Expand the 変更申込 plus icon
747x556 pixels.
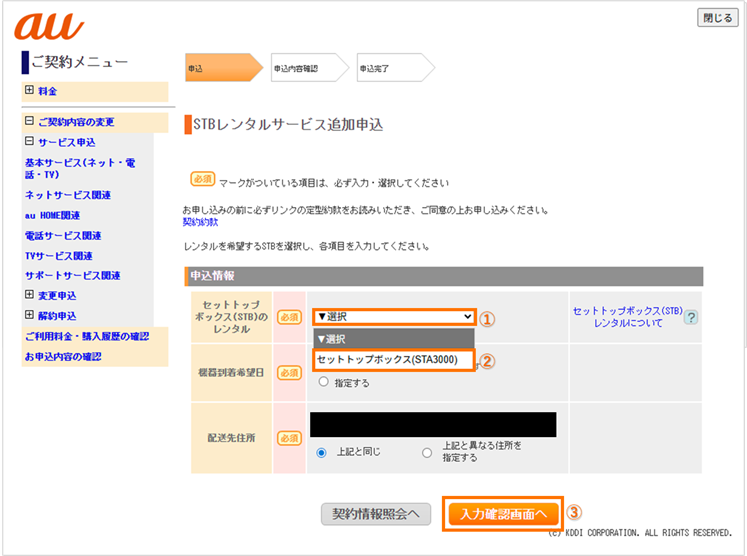click(30, 295)
